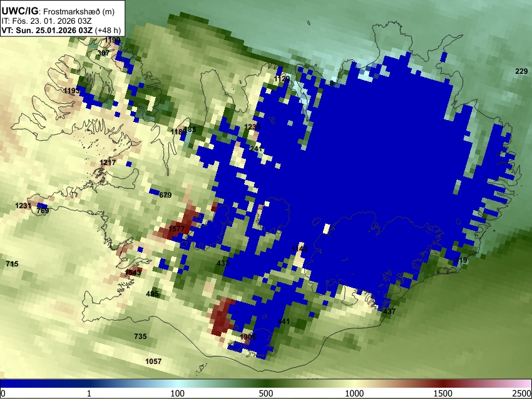Click the map value 433

coord(223,263)
